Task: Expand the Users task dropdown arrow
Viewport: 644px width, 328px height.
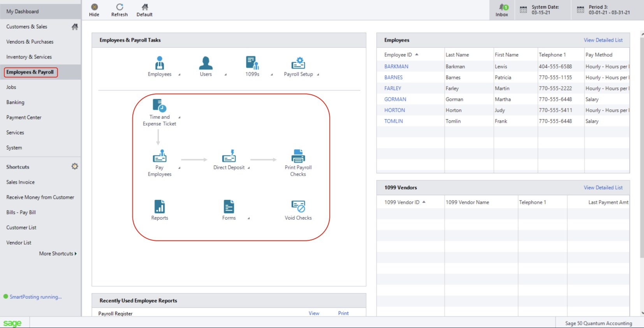Action: [225, 74]
